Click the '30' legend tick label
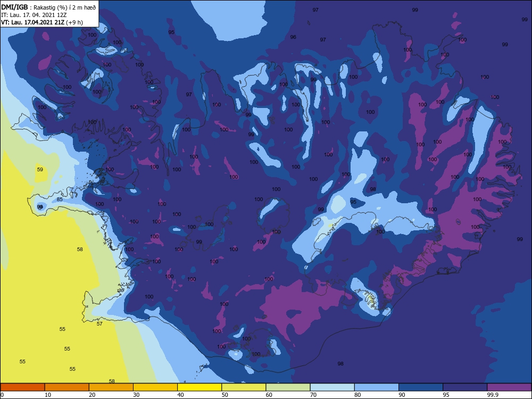 click(x=136, y=395)
